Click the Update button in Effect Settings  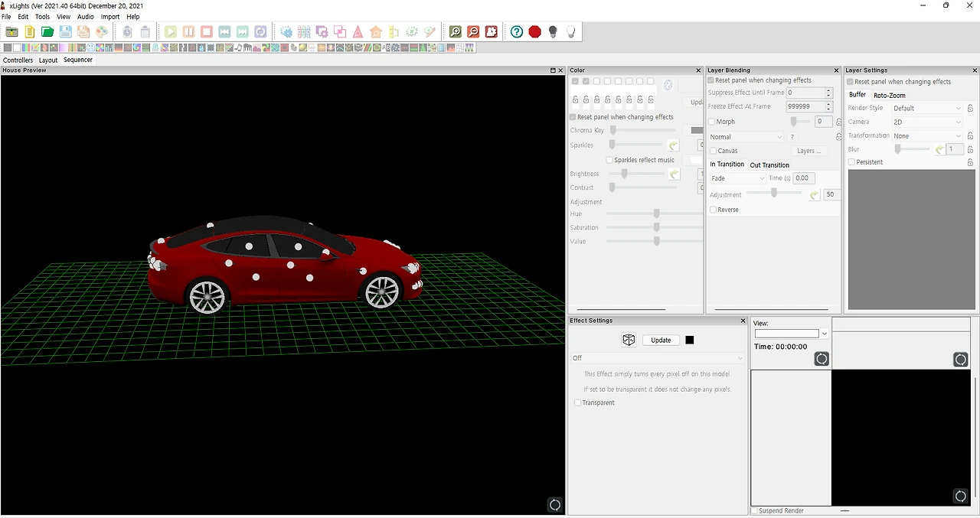(661, 340)
